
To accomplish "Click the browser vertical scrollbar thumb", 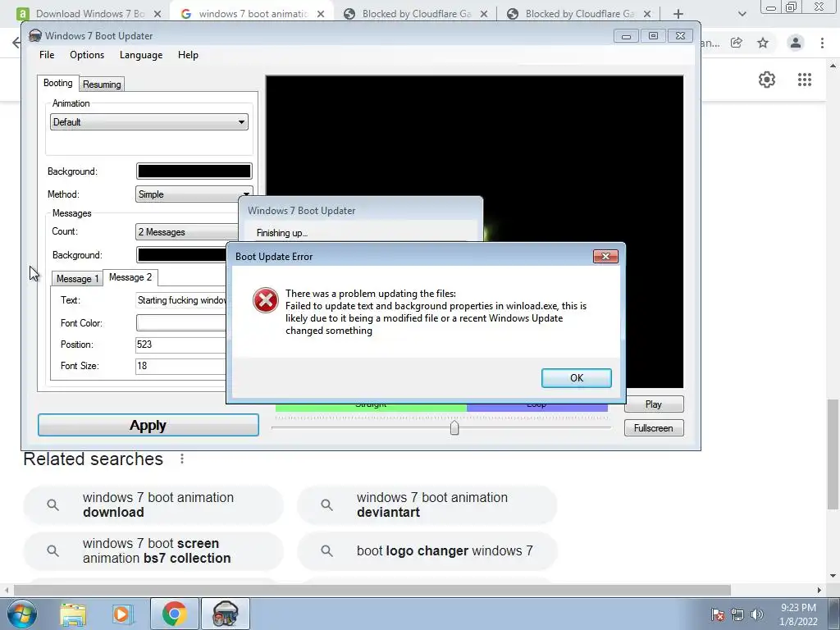I will (833, 454).
